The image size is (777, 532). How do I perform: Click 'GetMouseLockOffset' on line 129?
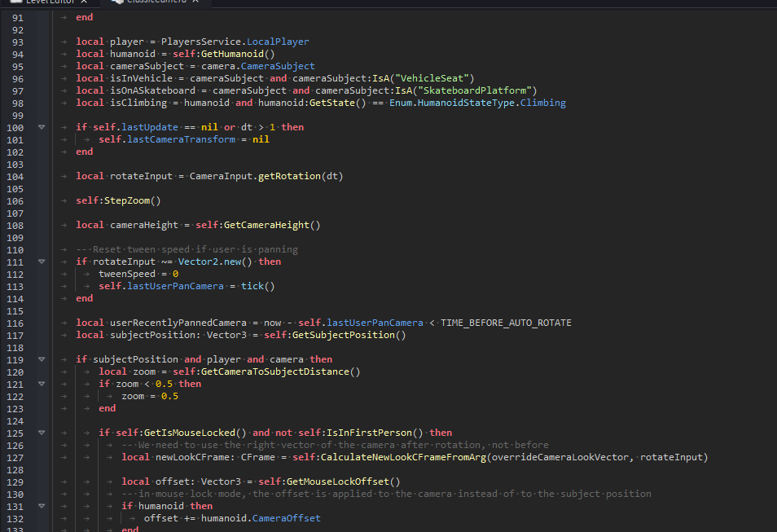pos(337,482)
